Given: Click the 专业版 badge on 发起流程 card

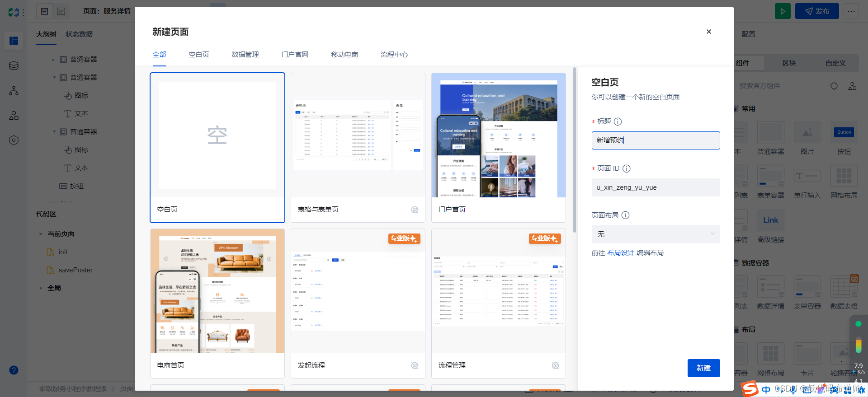Looking at the screenshot, I should pos(404,238).
